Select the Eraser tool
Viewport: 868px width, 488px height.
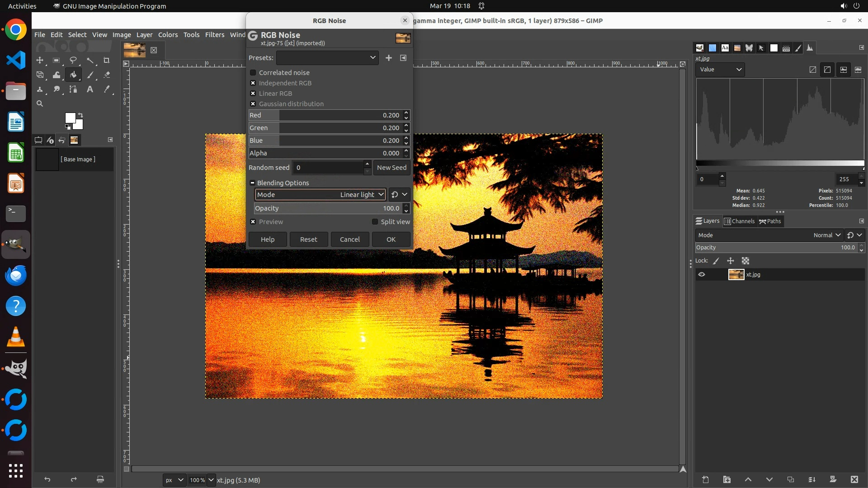[107, 75]
